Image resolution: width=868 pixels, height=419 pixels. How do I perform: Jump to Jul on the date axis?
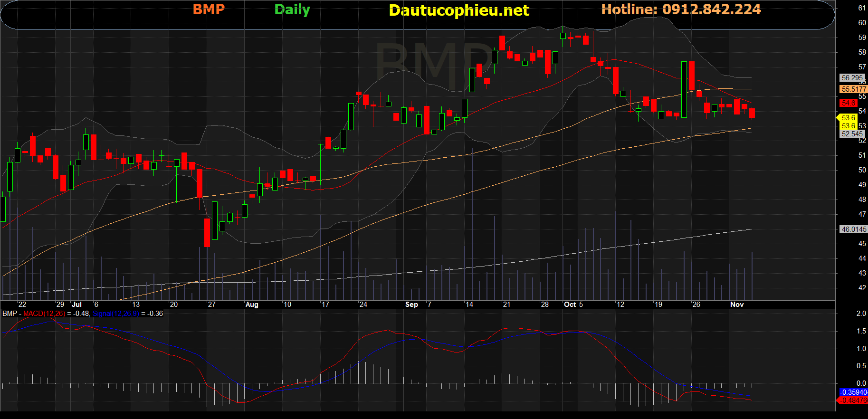coord(76,305)
